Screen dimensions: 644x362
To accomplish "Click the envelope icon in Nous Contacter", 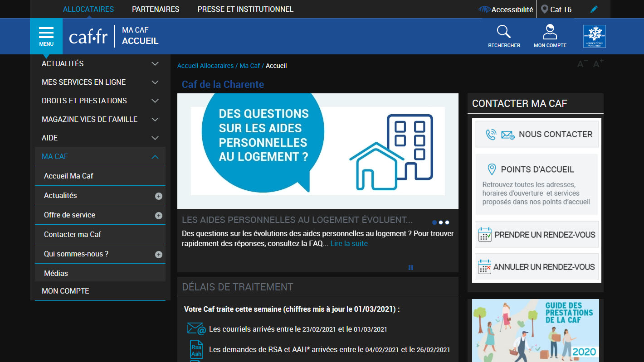I will click(508, 135).
